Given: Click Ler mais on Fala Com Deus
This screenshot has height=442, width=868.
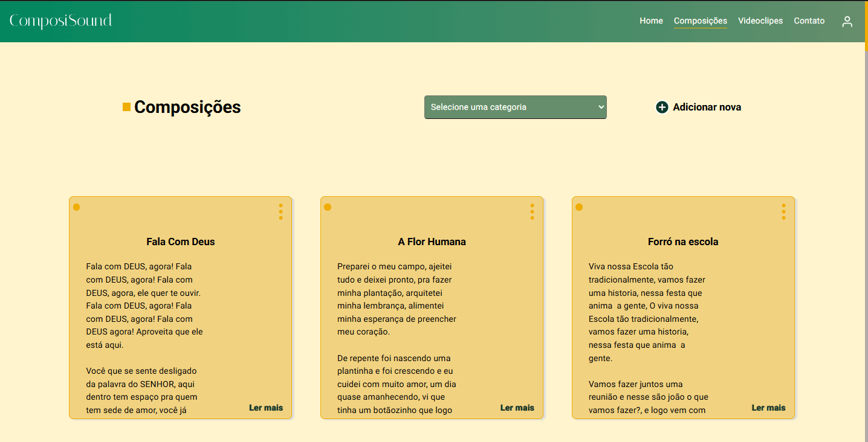Looking at the screenshot, I should (x=266, y=408).
